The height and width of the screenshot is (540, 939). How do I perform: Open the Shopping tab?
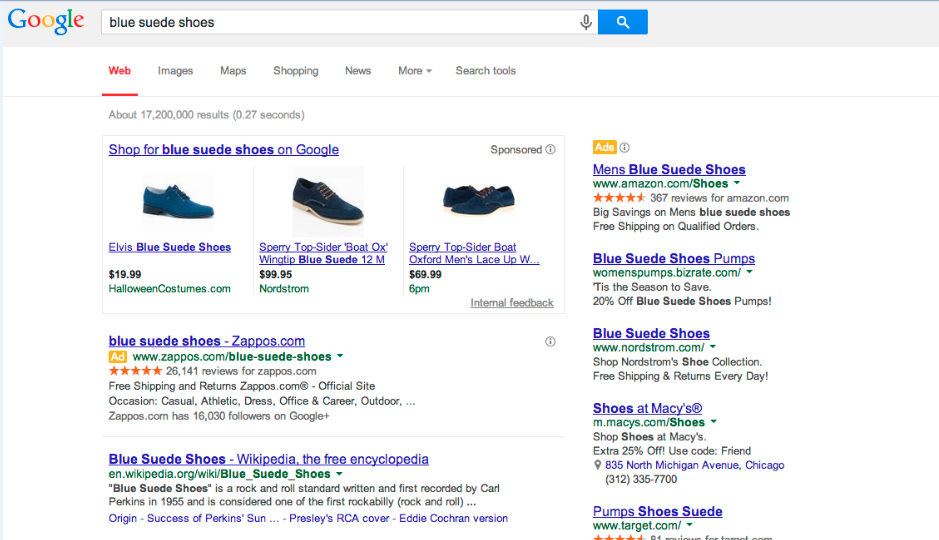pos(296,71)
